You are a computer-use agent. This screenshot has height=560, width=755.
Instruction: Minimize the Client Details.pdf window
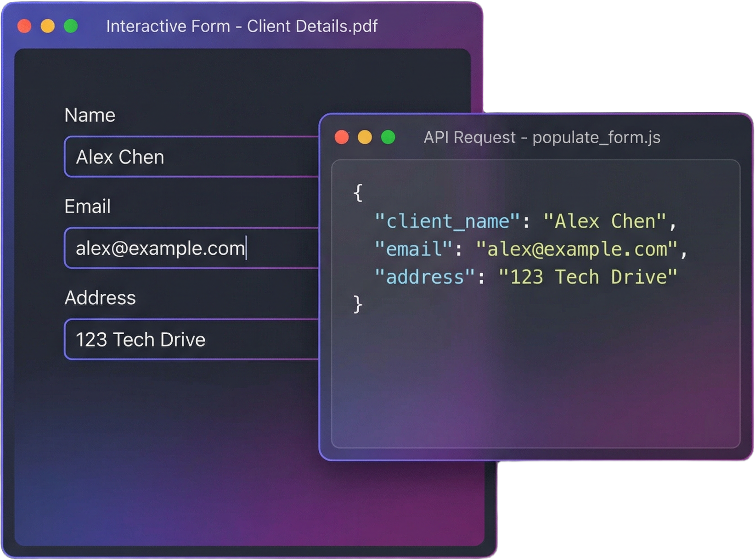coord(48,26)
